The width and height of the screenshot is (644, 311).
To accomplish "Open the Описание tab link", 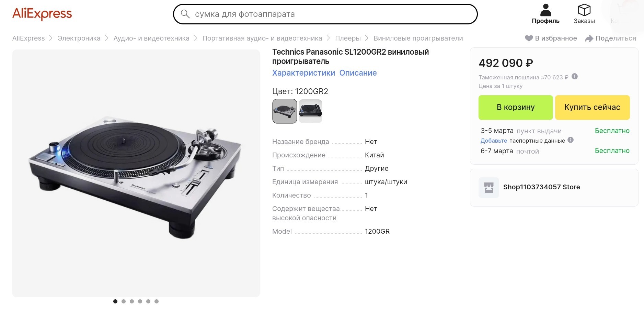I will [x=358, y=73].
